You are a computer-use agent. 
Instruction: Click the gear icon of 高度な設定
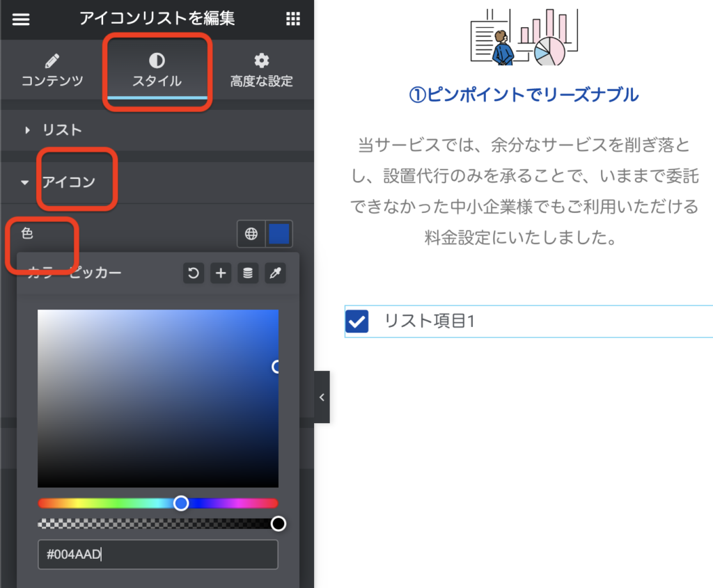click(262, 61)
